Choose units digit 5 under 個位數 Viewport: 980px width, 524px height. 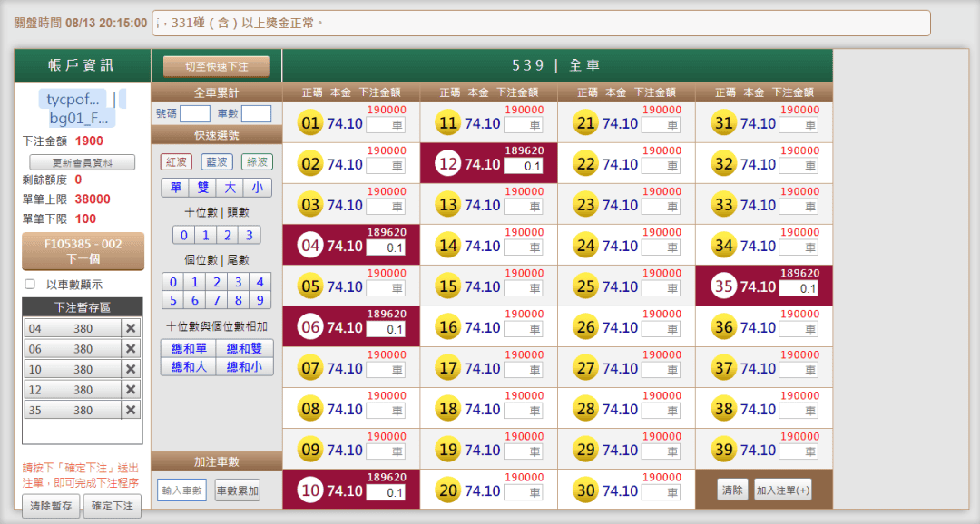[x=173, y=300]
